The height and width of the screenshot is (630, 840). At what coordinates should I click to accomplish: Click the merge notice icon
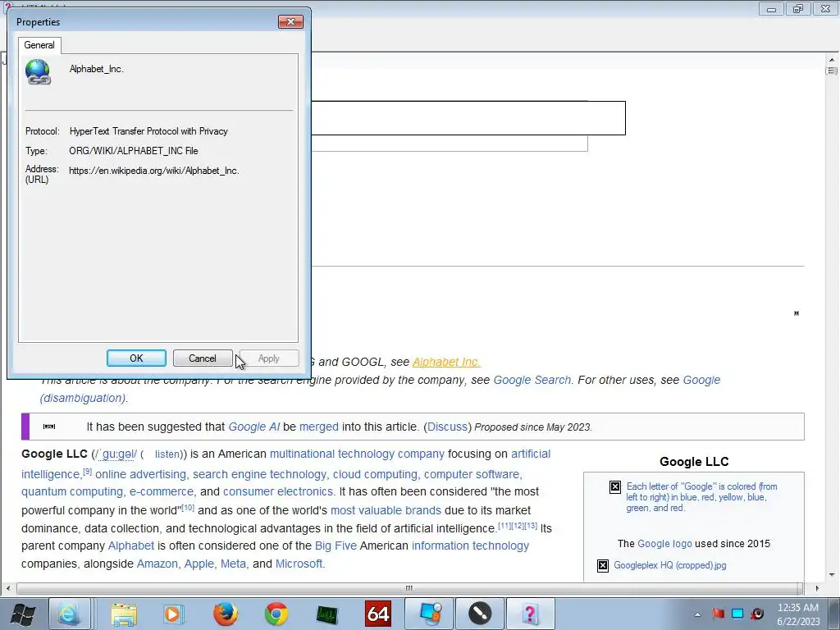coord(49,427)
